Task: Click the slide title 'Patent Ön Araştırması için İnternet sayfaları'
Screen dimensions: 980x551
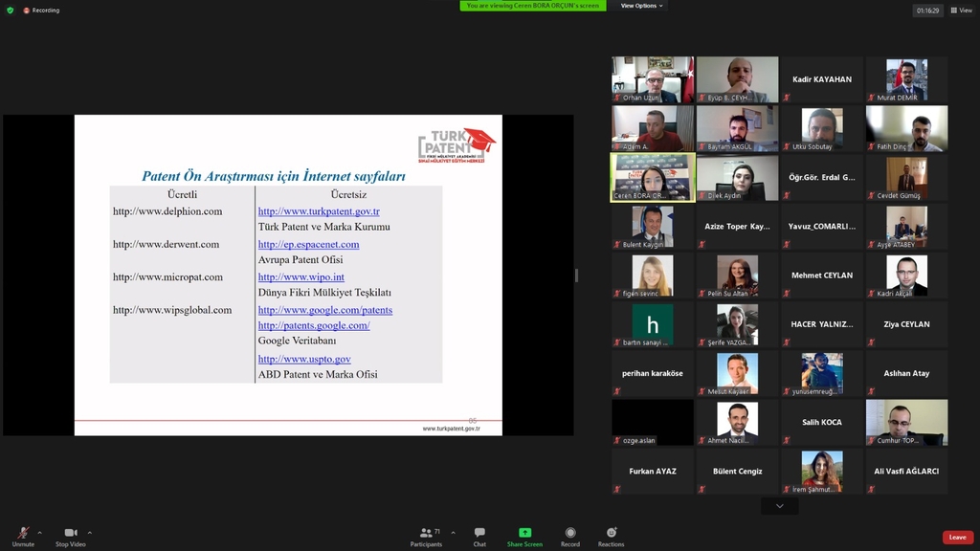Action: click(x=274, y=176)
